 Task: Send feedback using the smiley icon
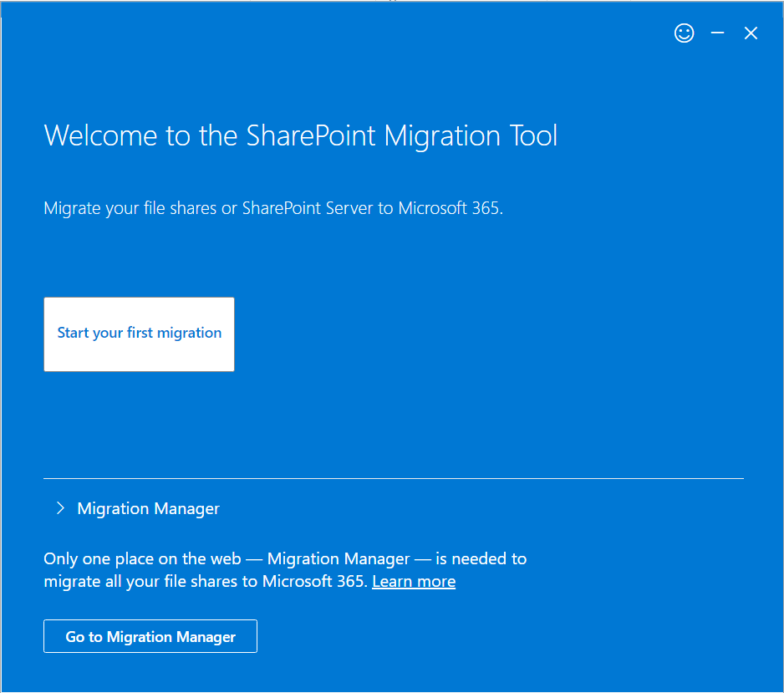coord(684,33)
